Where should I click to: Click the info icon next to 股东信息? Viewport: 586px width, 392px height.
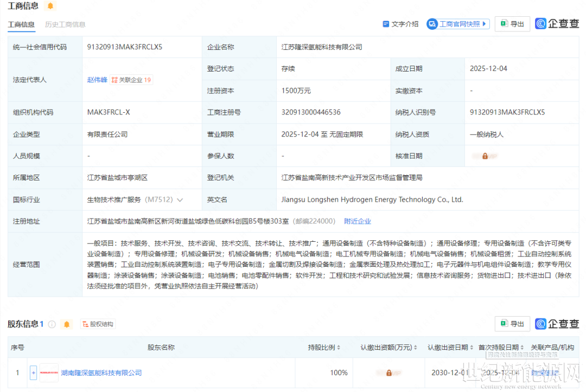pos(52,324)
